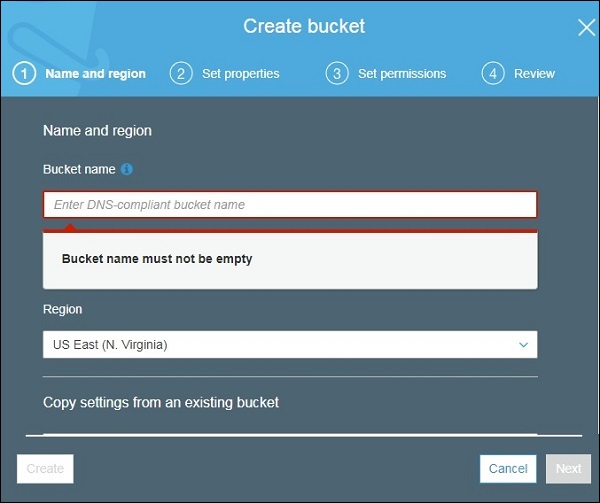Click the info icon beside Bucket name

[127, 170]
